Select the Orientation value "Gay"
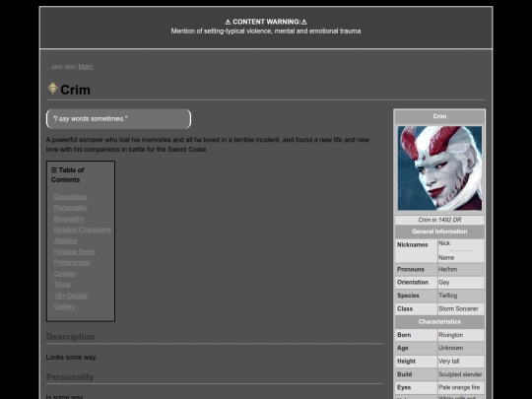 pyautogui.click(x=443, y=283)
